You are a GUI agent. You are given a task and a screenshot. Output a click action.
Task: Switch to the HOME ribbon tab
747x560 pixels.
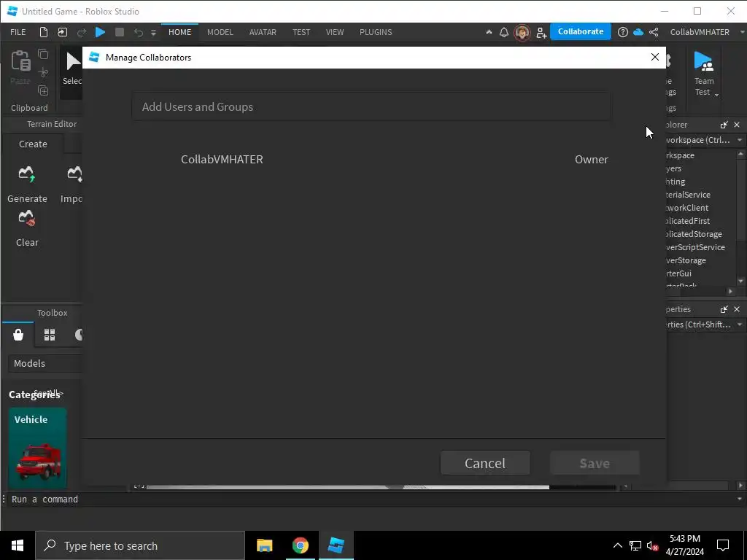(x=179, y=32)
